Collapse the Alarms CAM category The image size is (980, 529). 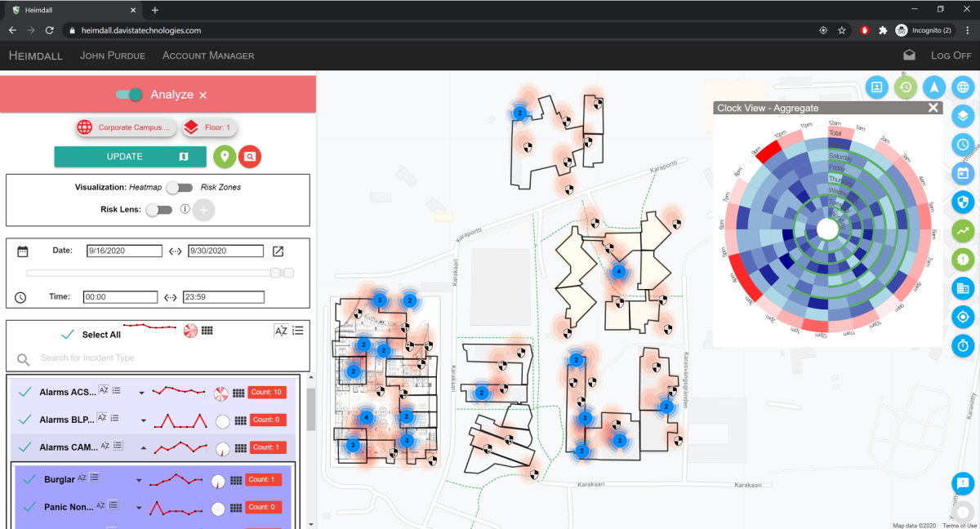[144, 447]
